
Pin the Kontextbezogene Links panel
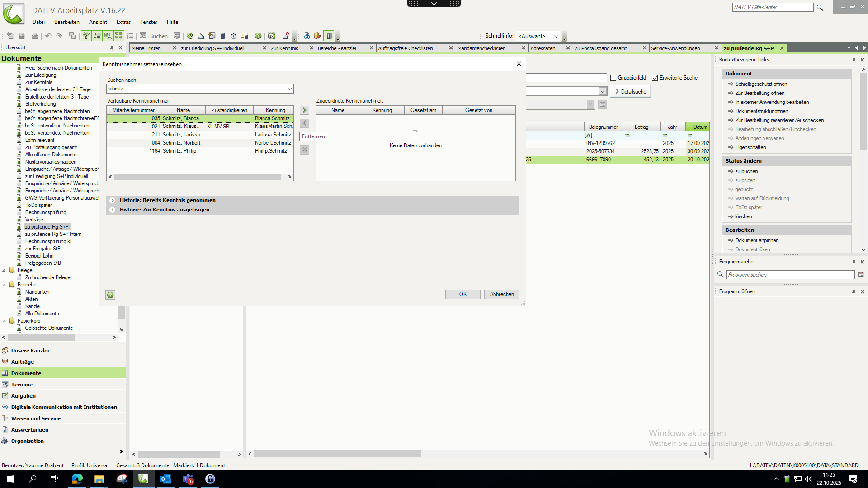click(x=854, y=60)
